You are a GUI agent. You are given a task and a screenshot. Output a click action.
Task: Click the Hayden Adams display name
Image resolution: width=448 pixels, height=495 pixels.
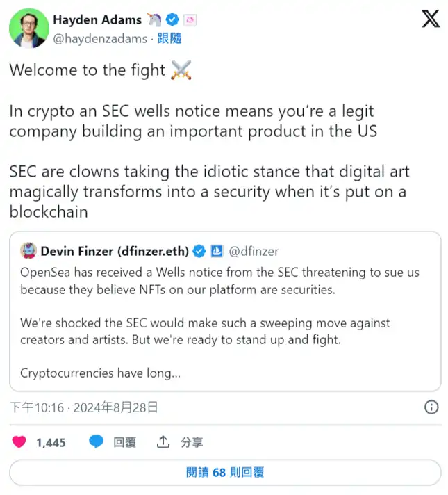pyautogui.click(x=97, y=19)
